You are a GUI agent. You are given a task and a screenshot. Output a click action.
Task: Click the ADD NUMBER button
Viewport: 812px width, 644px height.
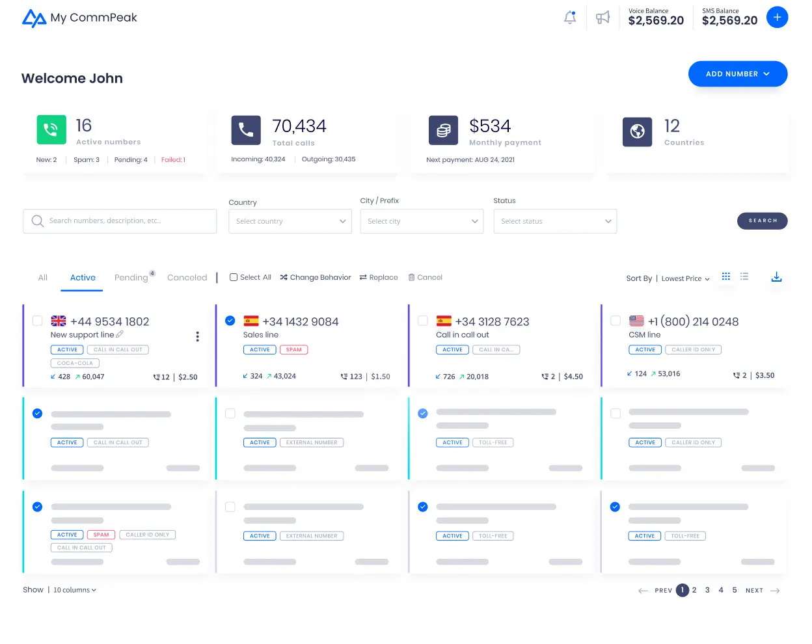coord(737,74)
